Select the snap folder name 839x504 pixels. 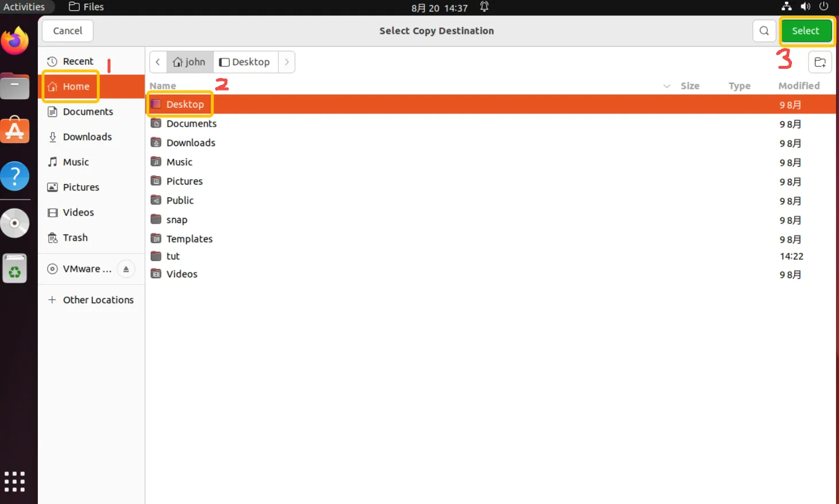tap(177, 220)
